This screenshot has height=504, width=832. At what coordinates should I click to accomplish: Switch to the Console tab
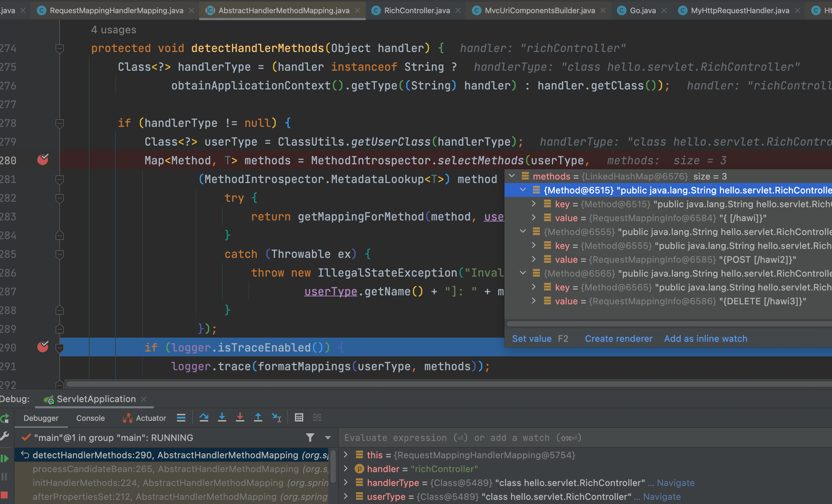[x=90, y=418]
